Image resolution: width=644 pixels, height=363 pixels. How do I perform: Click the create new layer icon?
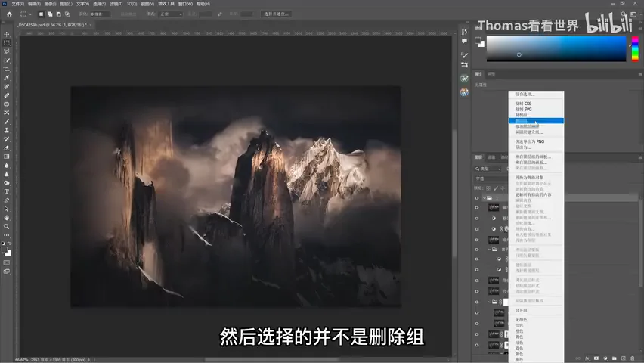pos(624,358)
